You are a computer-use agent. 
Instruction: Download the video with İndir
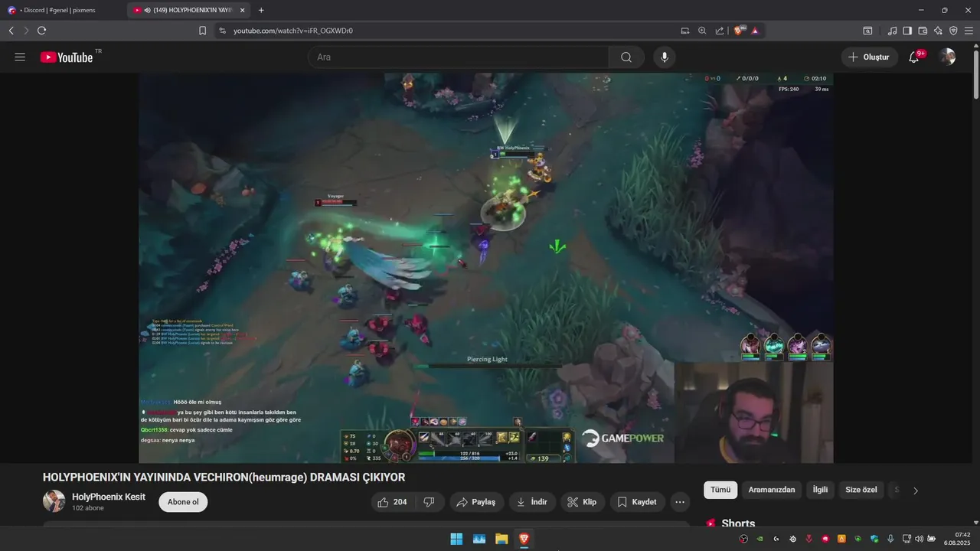click(x=532, y=502)
